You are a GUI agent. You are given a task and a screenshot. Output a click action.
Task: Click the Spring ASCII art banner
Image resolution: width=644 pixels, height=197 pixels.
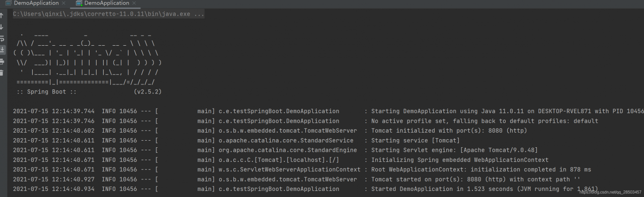(x=88, y=59)
